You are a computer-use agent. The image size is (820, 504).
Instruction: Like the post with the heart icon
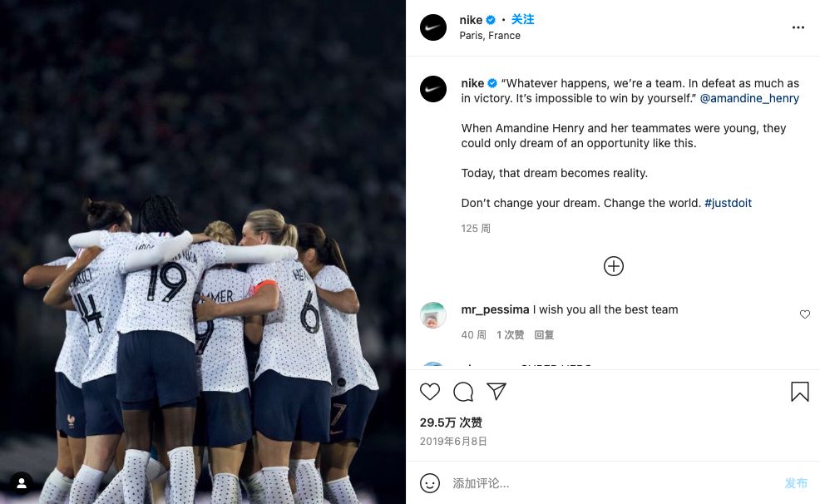click(430, 392)
